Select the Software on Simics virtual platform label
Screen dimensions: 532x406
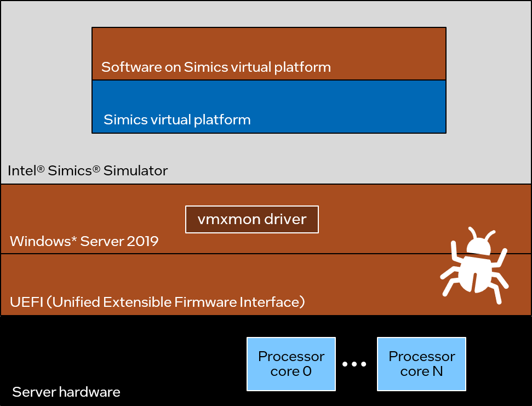[x=216, y=67]
